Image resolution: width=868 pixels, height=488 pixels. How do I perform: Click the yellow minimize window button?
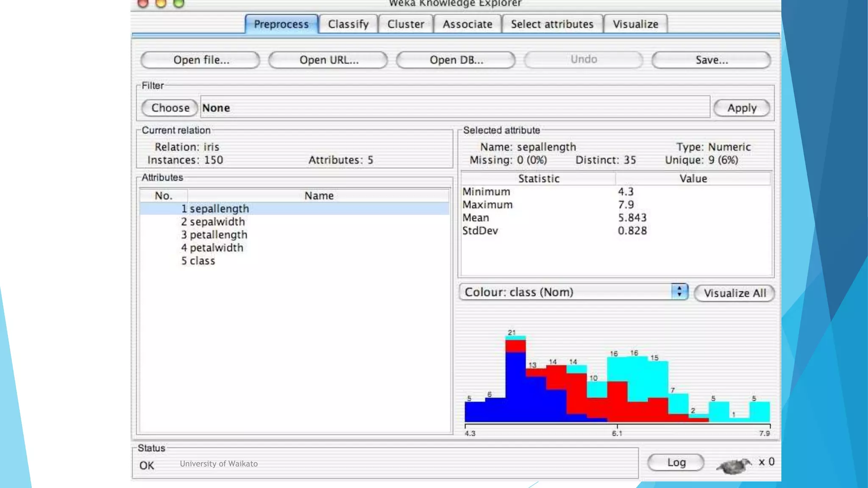pos(161,3)
